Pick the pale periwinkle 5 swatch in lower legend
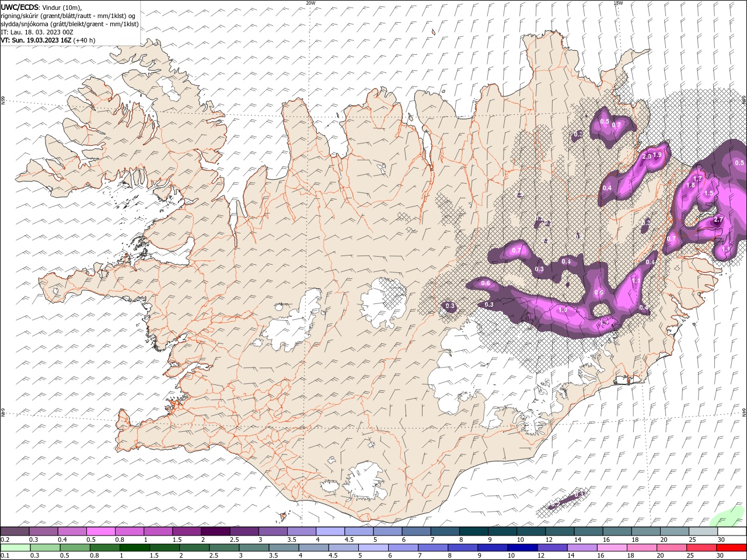This screenshot has height=560, width=747. click(x=372, y=548)
